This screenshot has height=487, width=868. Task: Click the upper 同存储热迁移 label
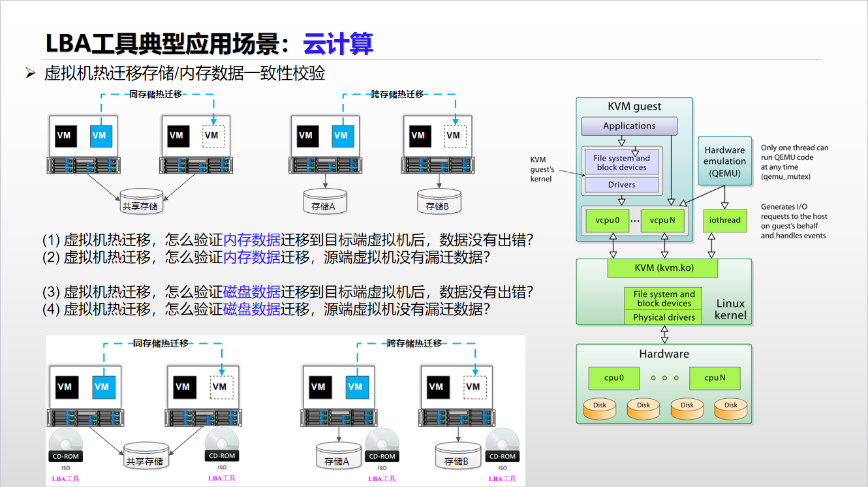point(155,94)
